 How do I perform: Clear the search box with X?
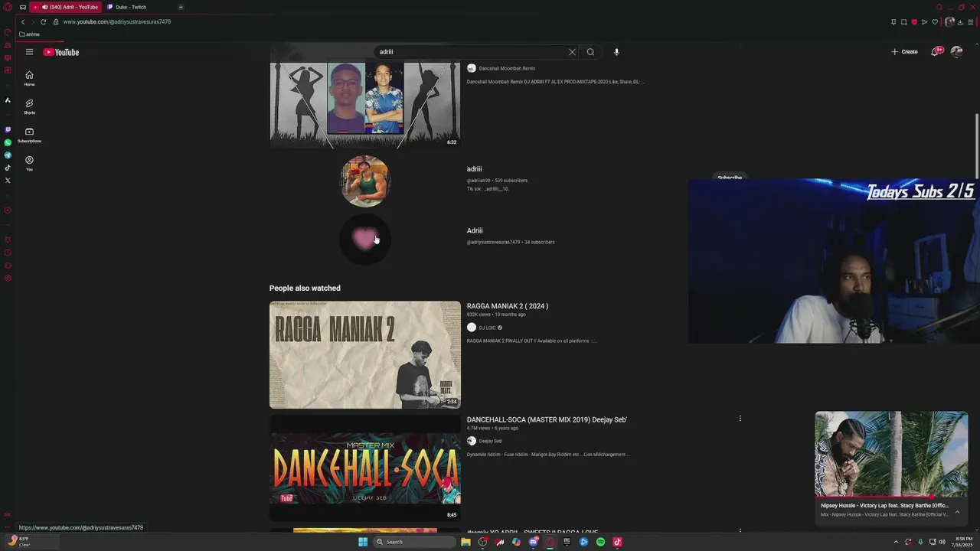pos(572,52)
